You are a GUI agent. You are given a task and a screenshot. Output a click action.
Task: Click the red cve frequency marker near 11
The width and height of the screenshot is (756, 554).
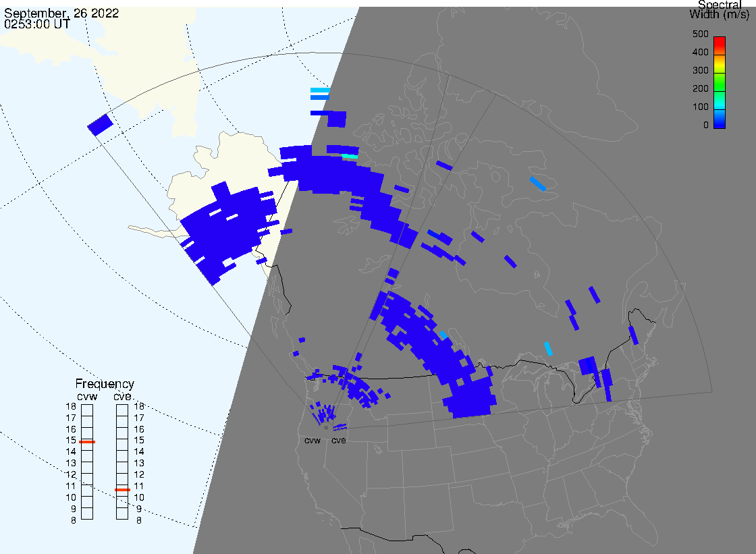coord(122,490)
